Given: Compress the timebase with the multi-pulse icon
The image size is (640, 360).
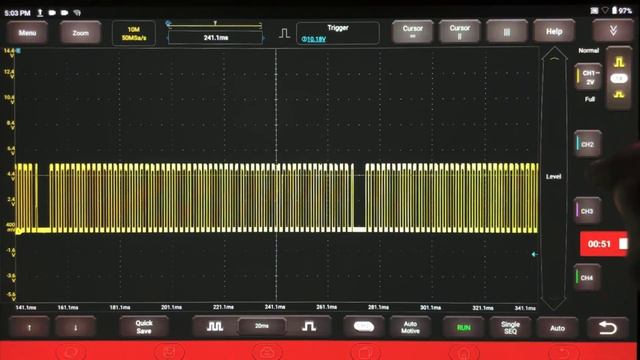Looking at the screenshot, I should coord(215,327).
